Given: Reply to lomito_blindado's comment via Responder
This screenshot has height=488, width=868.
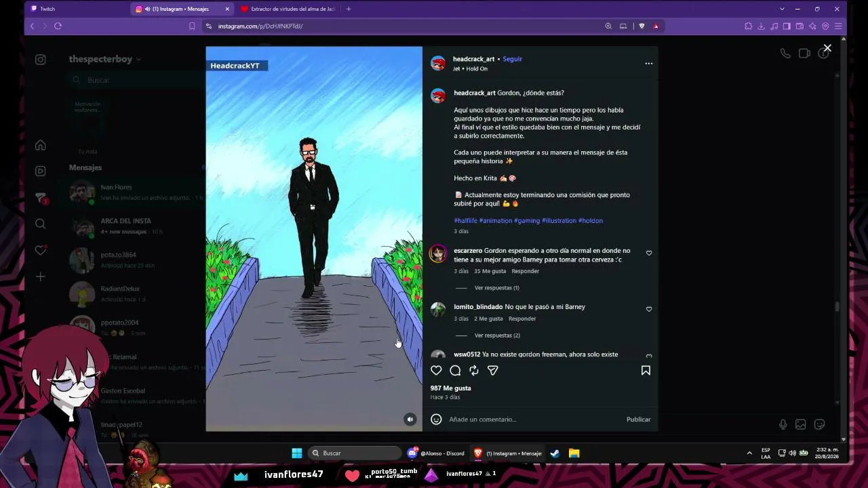Looking at the screenshot, I should (x=522, y=319).
